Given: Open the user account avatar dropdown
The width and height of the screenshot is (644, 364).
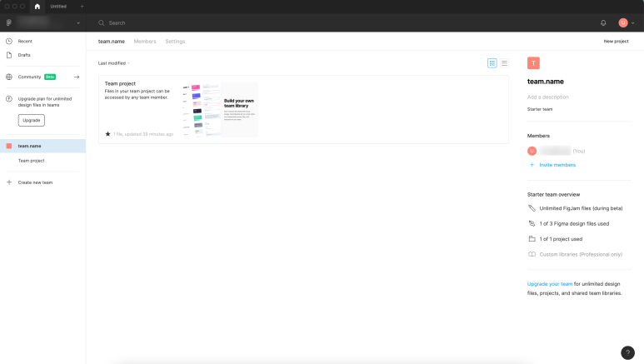Looking at the screenshot, I should (x=625, y=22).
